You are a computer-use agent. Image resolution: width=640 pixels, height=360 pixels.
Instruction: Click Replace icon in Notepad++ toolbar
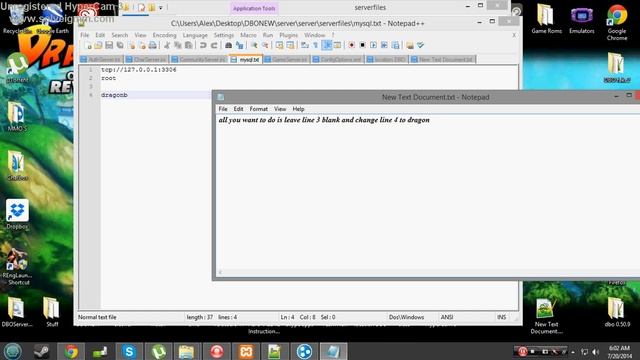point(240,45)
